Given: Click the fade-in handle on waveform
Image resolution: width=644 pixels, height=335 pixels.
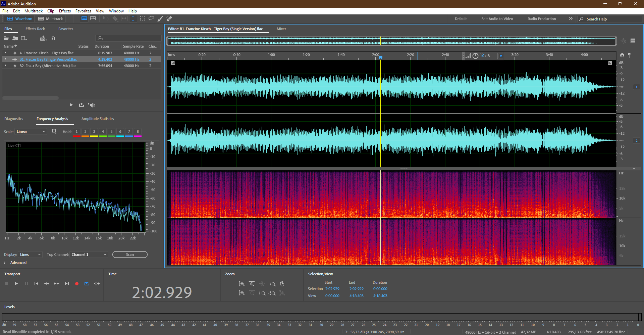Looking at the screenshot, I should pos(173,63).
